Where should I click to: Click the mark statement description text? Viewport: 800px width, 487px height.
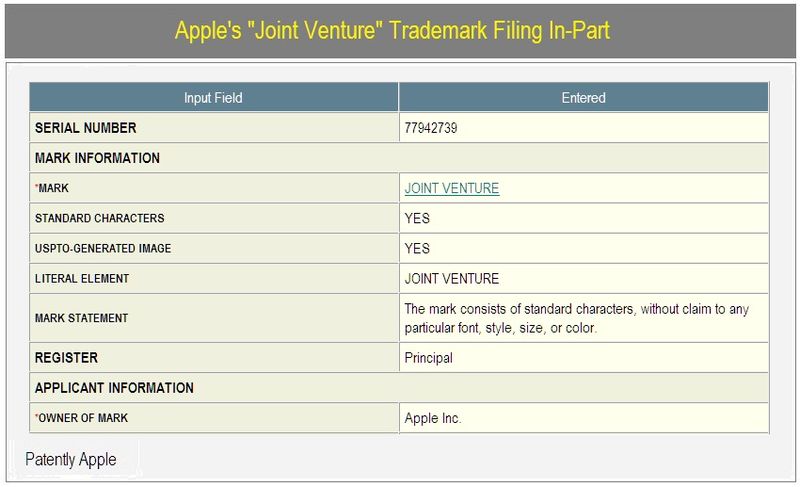pos(577,318)
